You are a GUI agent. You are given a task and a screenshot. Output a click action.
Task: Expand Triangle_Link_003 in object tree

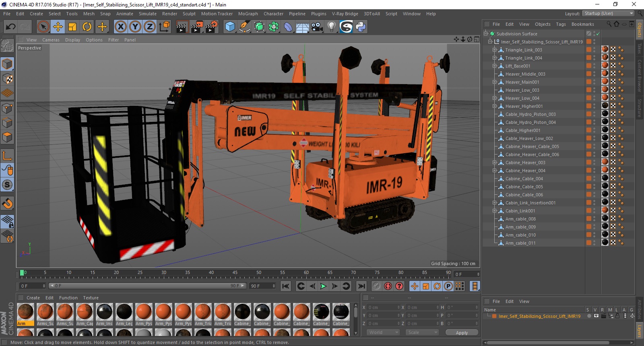[495, 50]
